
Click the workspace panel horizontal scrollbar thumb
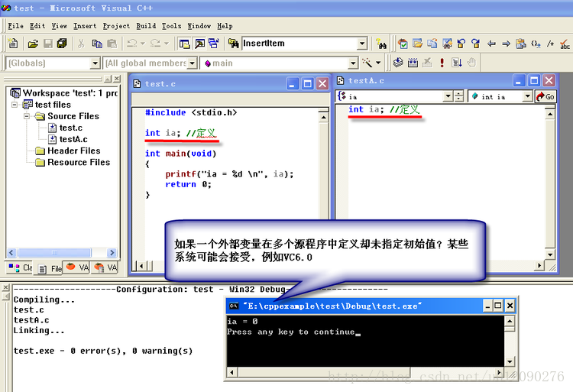pyautogui.click(x=54, y=252)
